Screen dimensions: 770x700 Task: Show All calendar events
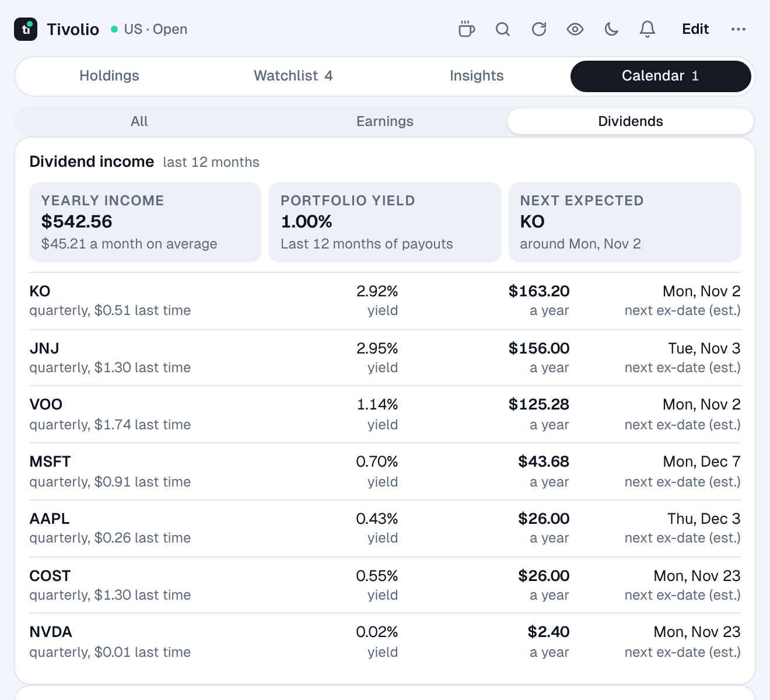click(x=139, y=121)
